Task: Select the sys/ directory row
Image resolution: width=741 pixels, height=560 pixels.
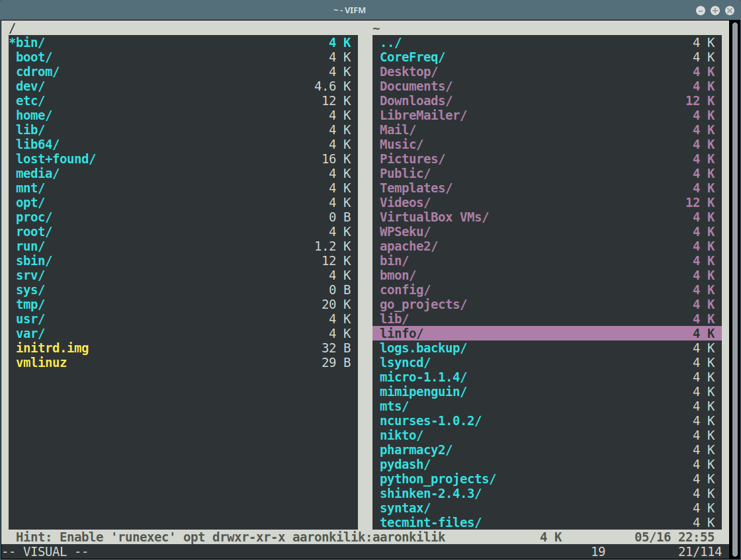Action: click(183, 290)
